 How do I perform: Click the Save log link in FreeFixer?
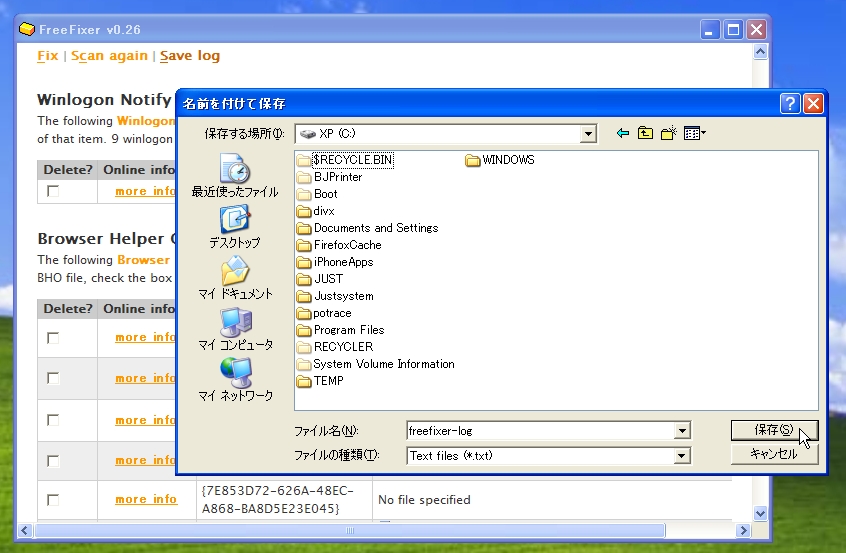click(190, 56)
